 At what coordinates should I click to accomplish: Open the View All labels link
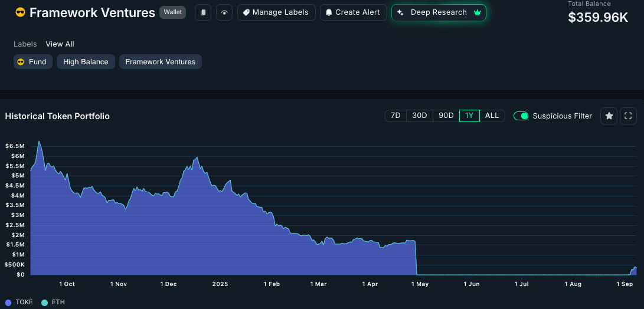(x=60, y=44)
